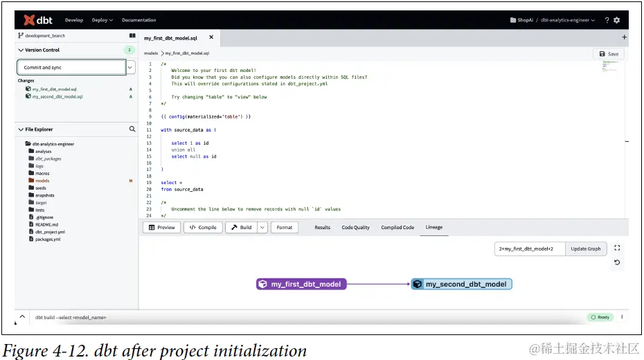
Task: Open account settings gear icon
Action: click(x=616, y=20)
